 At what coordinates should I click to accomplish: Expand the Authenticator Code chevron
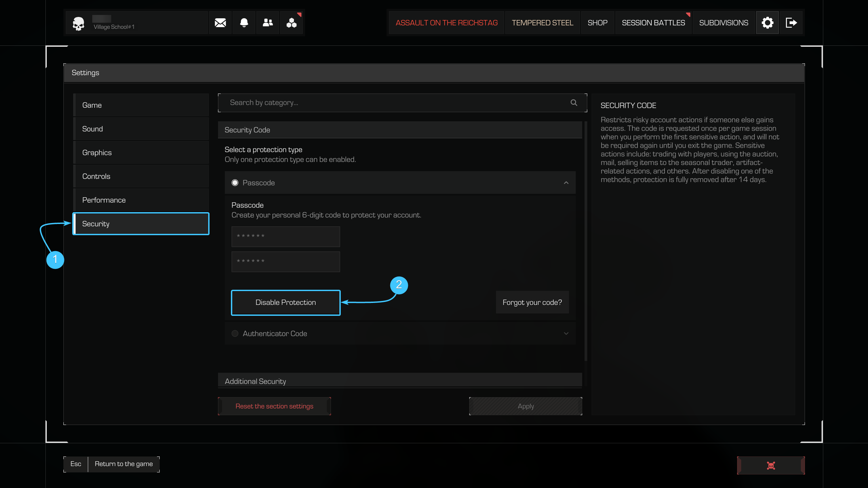[x=566, y=333]
